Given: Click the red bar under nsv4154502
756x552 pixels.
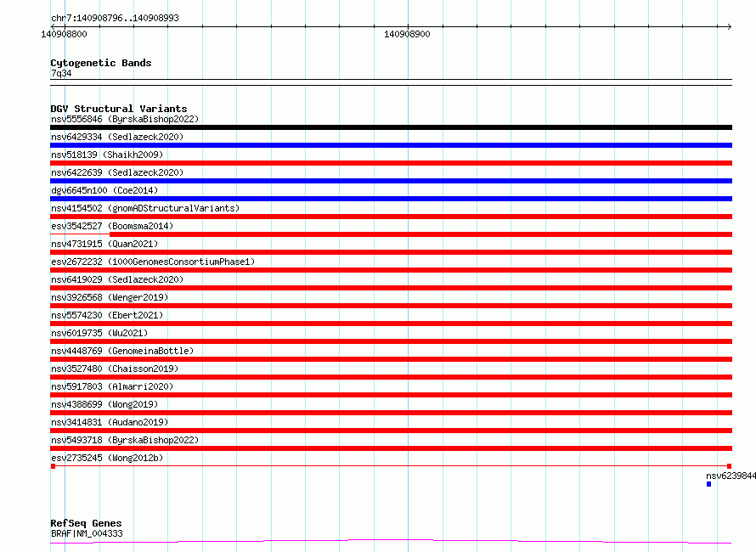Looking at the screenshot, I should pyautogui.click(x=391, y=217).
